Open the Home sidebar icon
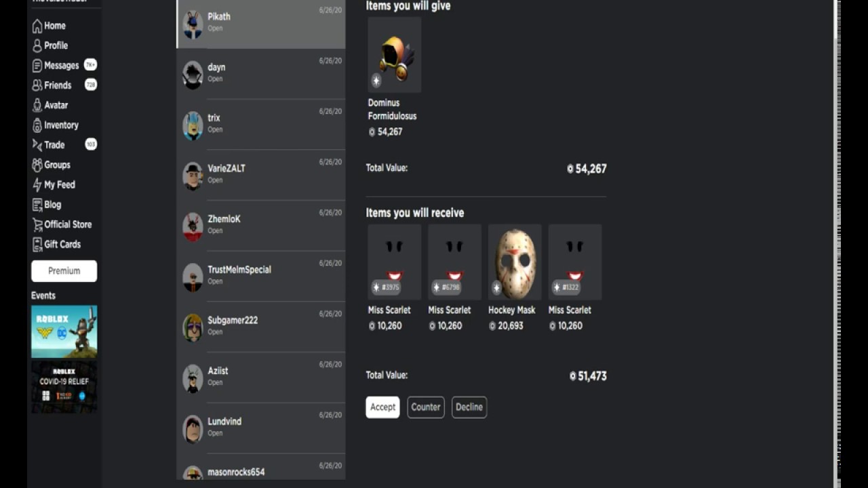Viewport: 868px width, 488px height. coord(37,26)
